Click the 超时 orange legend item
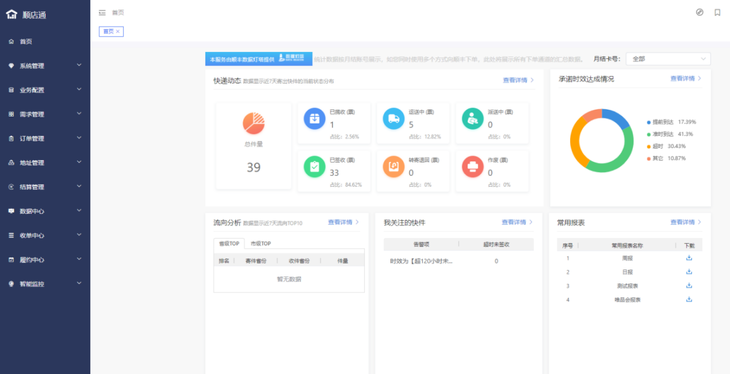The width and height of the screenshot is (730, 374). pyautogui.click(x=666, y=146)
